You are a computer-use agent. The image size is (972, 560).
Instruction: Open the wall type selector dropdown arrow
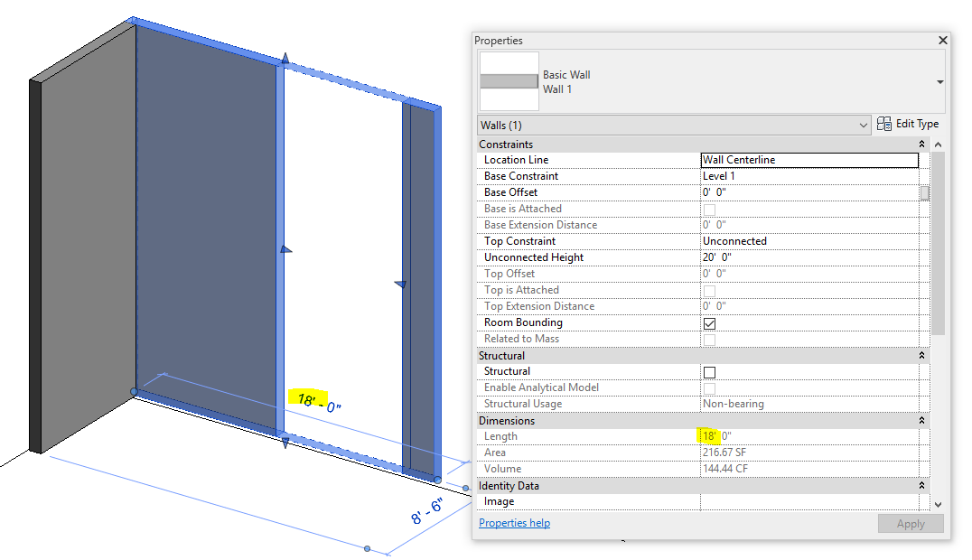pyautogui.click(x=939, y=82)
